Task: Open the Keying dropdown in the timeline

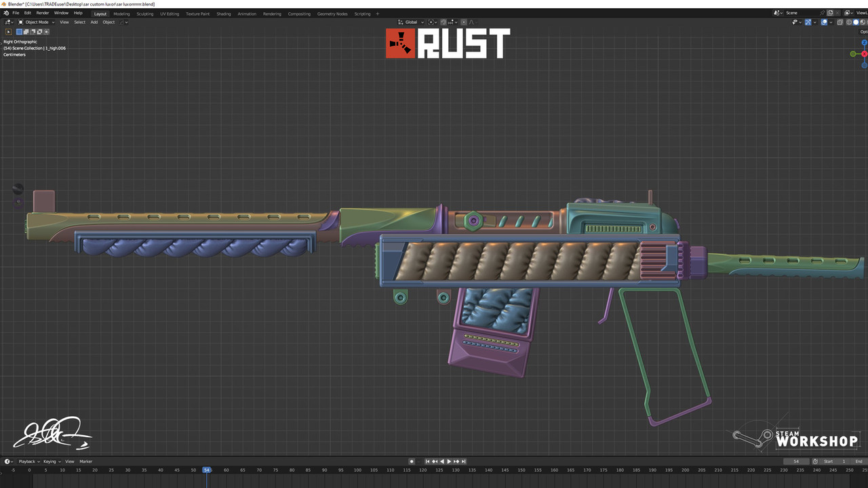Action: (50, 461)
